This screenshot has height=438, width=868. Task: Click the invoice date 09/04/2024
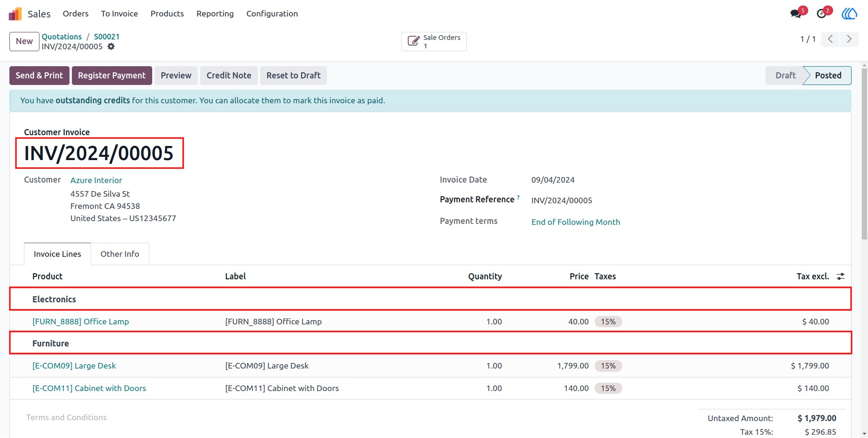click(553, 180)
